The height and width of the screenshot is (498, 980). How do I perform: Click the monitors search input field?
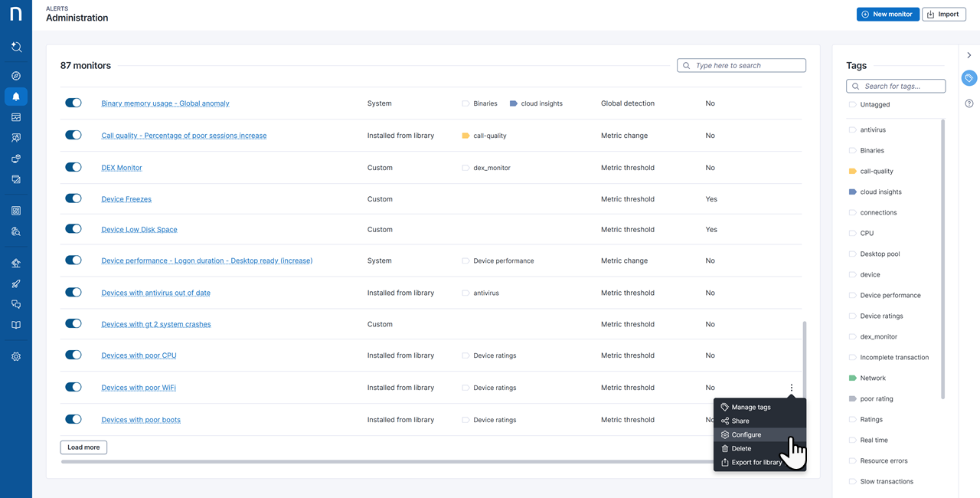[746, 66]
